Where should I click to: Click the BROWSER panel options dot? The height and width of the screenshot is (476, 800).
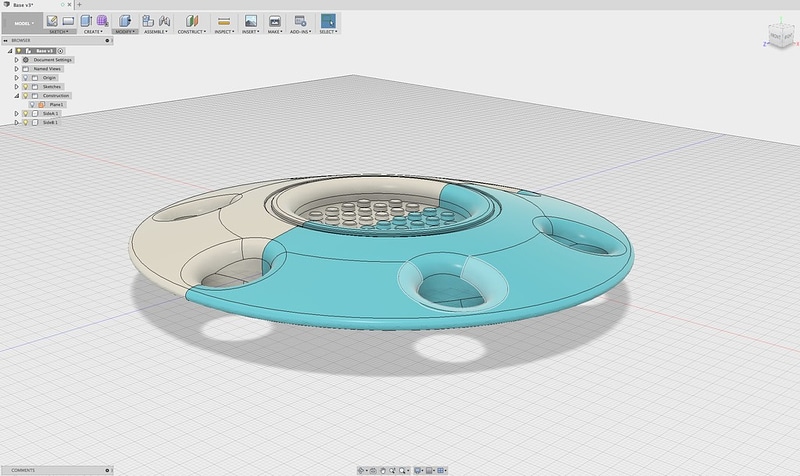pos(107,40)
